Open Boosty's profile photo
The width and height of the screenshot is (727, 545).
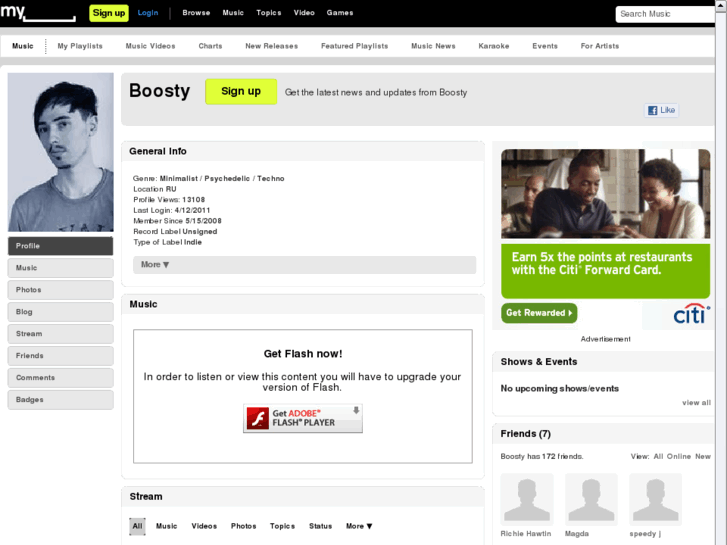(61, 152)
